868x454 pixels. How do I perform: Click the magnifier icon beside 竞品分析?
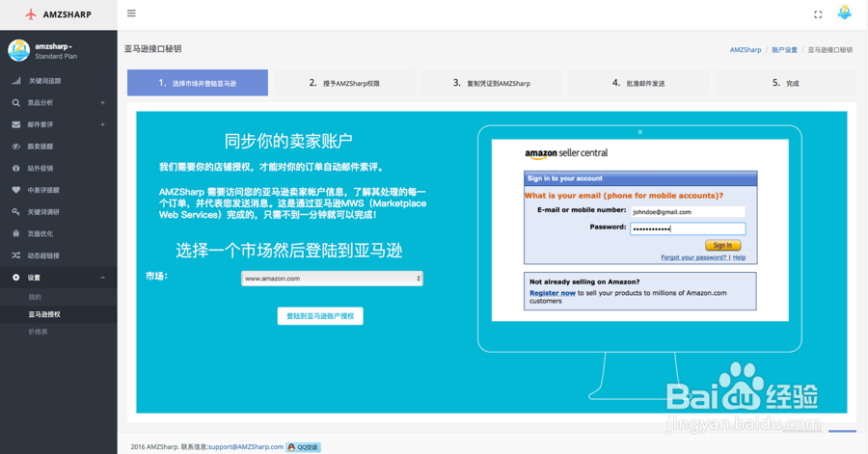(16, 103)
